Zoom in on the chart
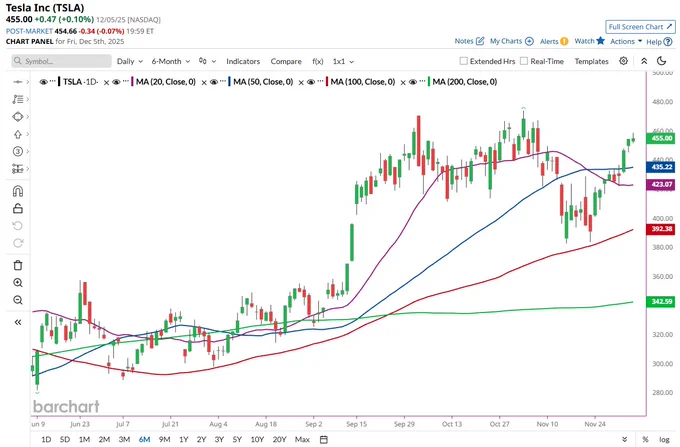The height and width of the screenshot is (447, 680). (18, 283)
